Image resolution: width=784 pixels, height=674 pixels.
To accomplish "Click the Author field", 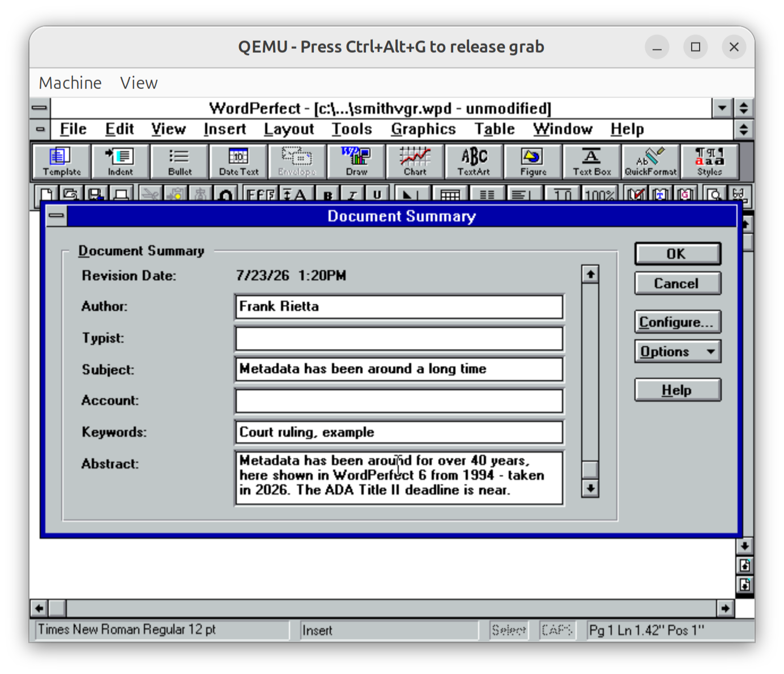I will pos(399,306).
